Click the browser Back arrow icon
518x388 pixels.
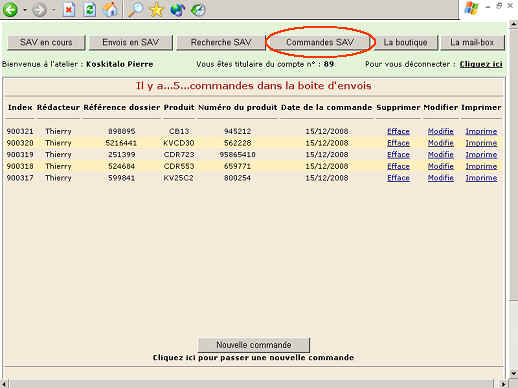click(10, 9)
